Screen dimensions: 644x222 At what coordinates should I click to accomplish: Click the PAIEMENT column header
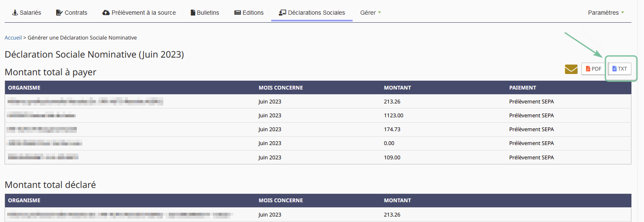pyautogui.click(x=522, y=88)
